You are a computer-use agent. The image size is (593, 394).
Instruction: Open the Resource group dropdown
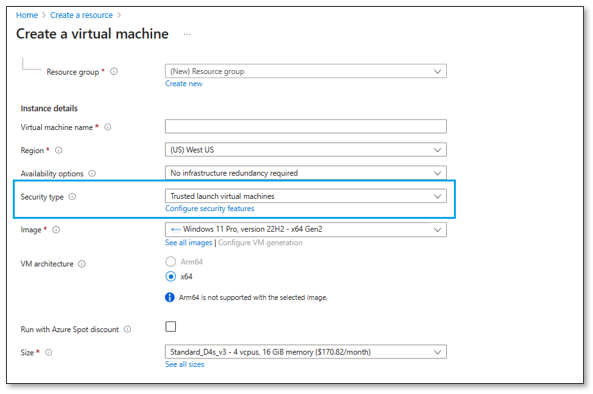[x=306, y=71]
